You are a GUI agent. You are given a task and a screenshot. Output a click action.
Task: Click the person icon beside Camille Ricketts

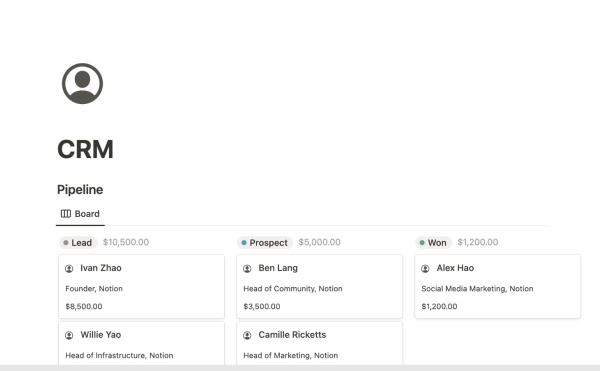pyautogui.click(x=247, y=335)
